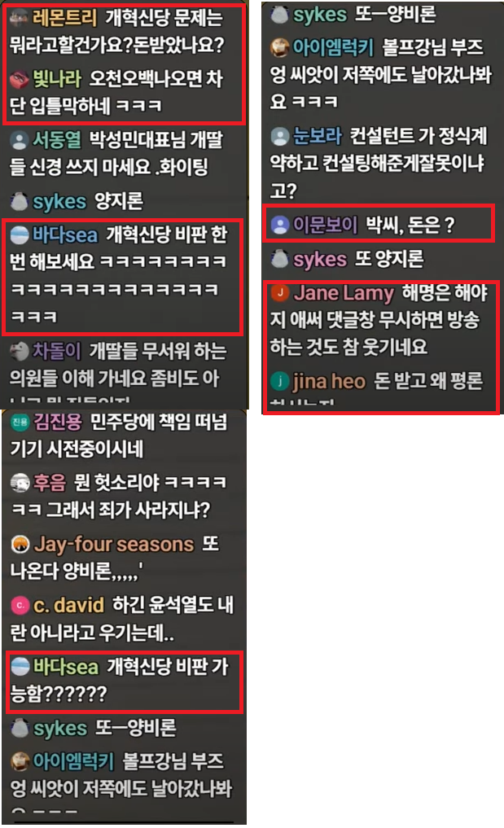Image resolution: width=504 pixels, height=828 pixels.
Task: Click 레몬트리's profile avatar
Action: [x=19, y=19]
